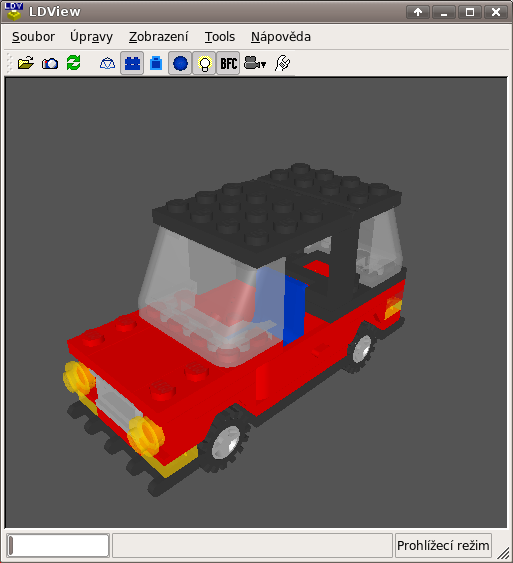513x563 pixels.
Task: Maximize the LDView window
Action: pos(470,12)
